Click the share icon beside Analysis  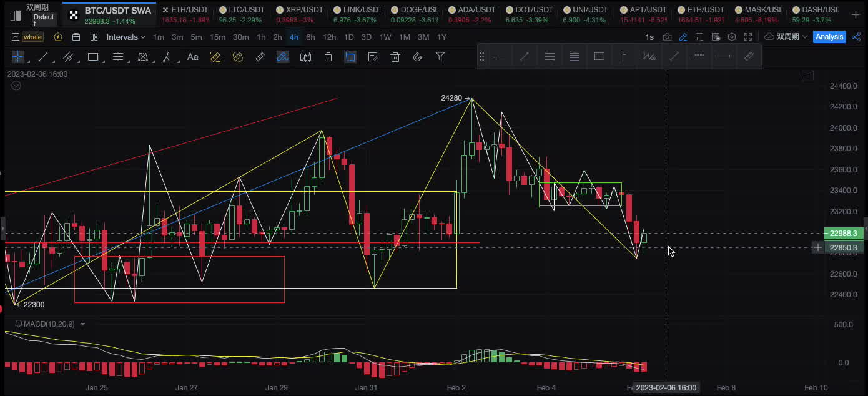click(x=855, y=37)
